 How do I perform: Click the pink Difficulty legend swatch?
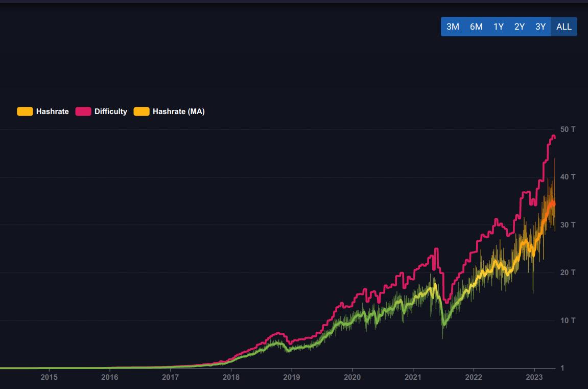[x=83, y=111]
